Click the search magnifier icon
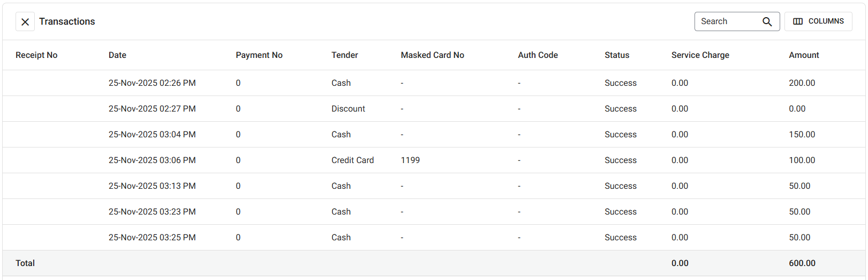Image resolution: width=868 pixels, height=280 pixels. pyautogui.click(x=767, y=21)
